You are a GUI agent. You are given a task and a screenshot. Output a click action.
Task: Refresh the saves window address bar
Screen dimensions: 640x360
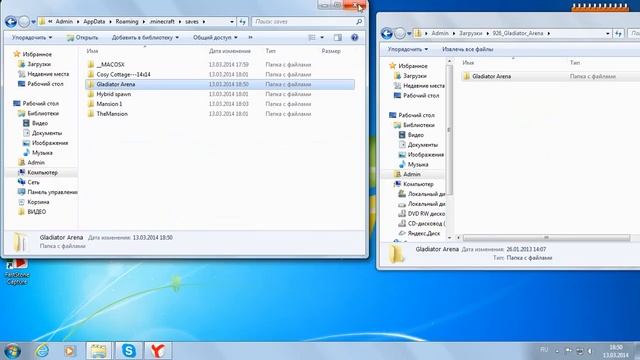(243, 22)
